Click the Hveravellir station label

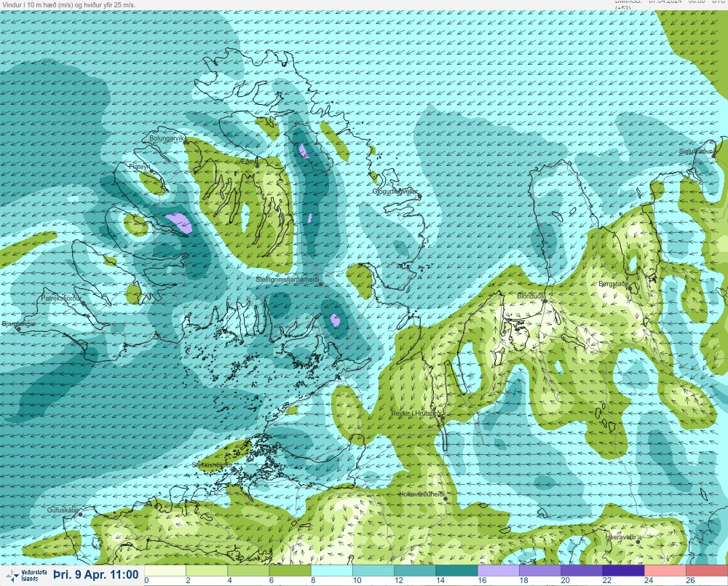click(621, 536)
